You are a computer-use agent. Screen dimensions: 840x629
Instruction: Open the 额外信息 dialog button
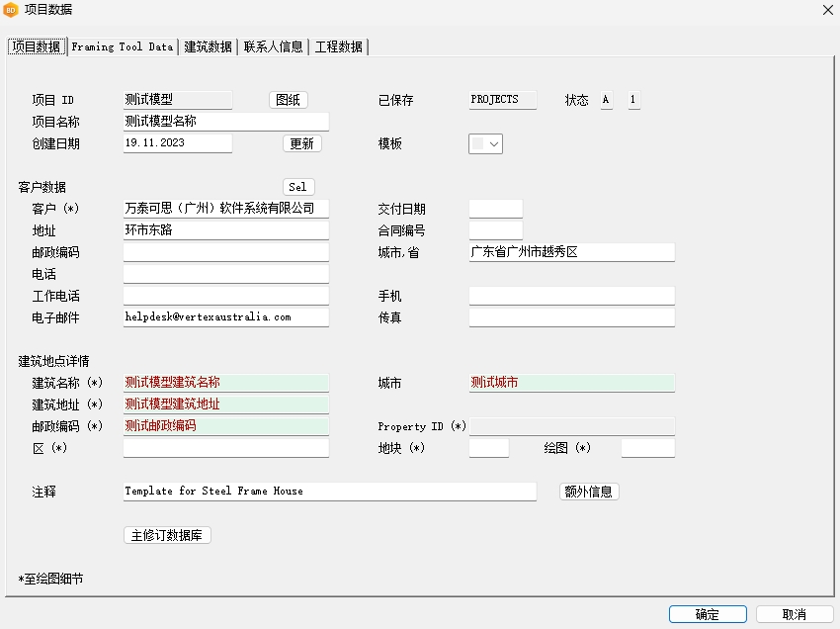(x=589, y=492)
